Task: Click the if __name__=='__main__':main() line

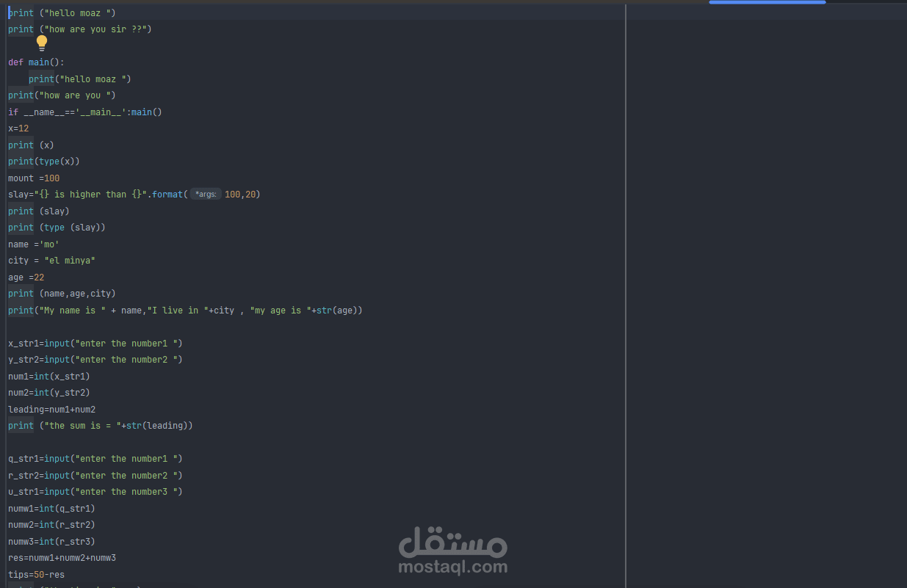Action: 85,112
